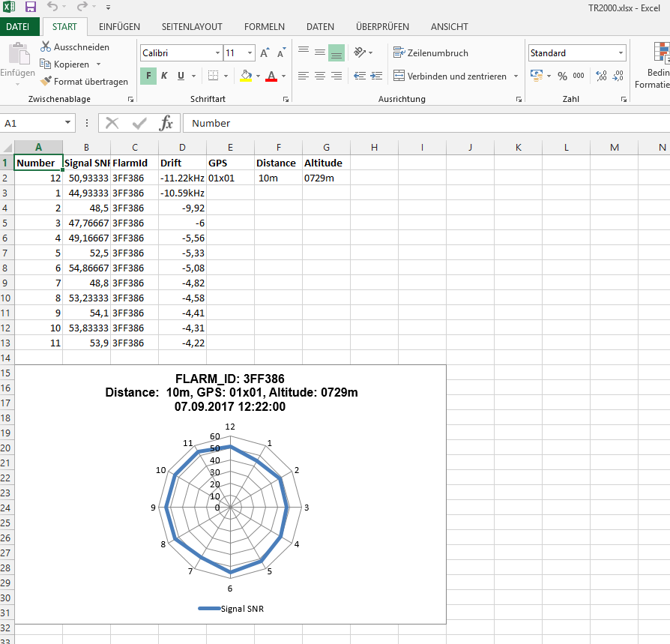Remove a decimal place icon
Image resolution: width=670 pixels, height=644 pixels.
[x=618, y=76]
